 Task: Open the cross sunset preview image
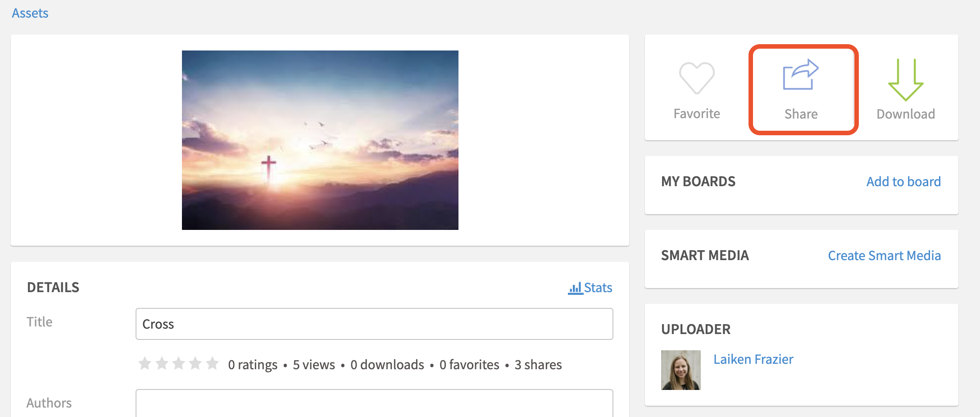[x=320, y=140]
